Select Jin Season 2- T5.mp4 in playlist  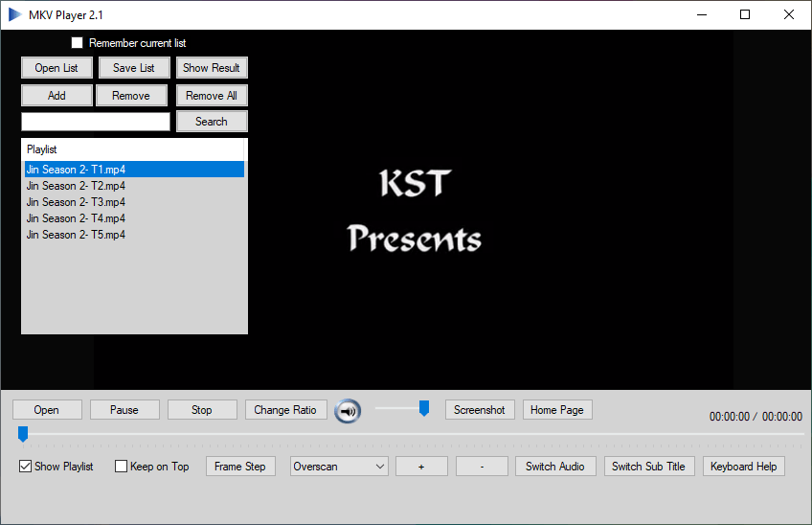(76, 235)
